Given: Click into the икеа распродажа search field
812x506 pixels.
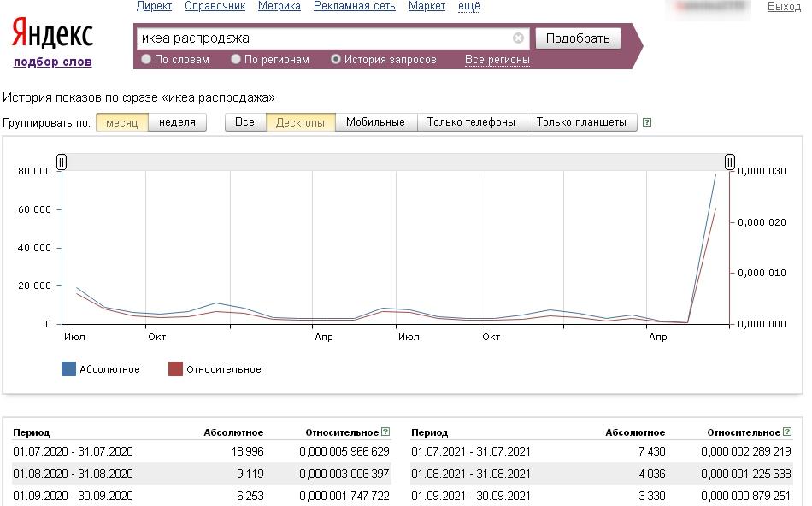Looking at the screenshot, I should pos(325,38).
